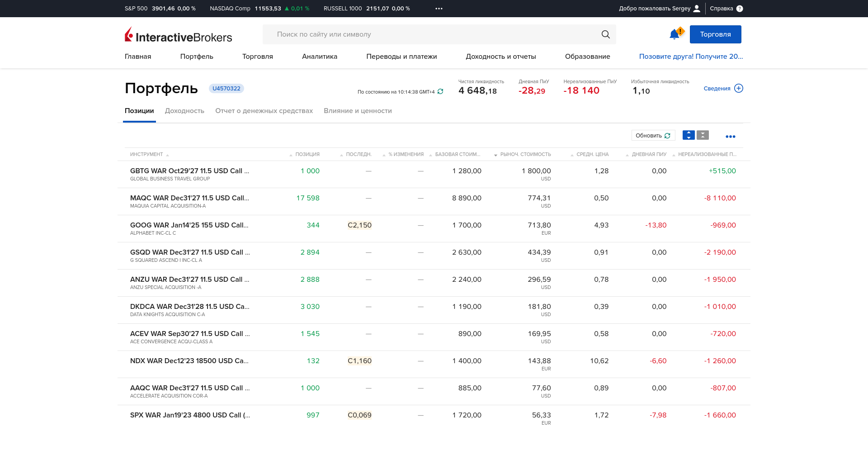Sort by Позиция column header

307,155
